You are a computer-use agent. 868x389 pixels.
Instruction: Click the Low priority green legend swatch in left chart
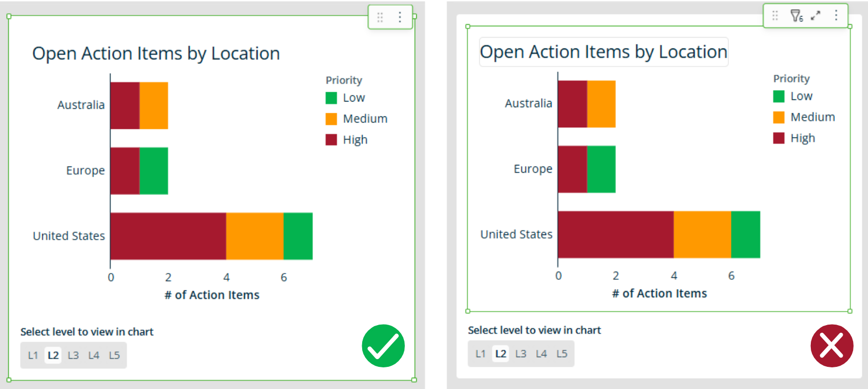[x=331, y=98]
